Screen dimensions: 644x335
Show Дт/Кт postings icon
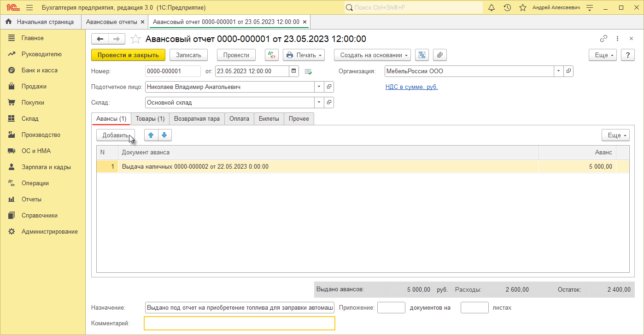[x=272, y=55]
